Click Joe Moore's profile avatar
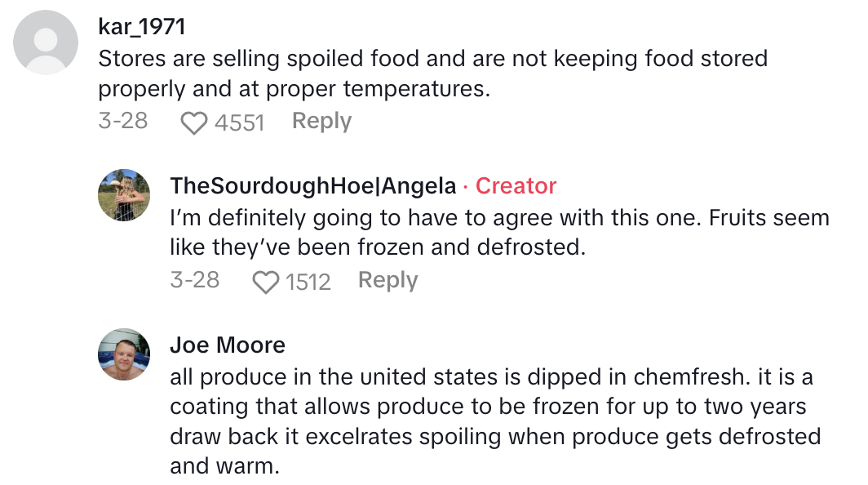 (x=124, y=354)
